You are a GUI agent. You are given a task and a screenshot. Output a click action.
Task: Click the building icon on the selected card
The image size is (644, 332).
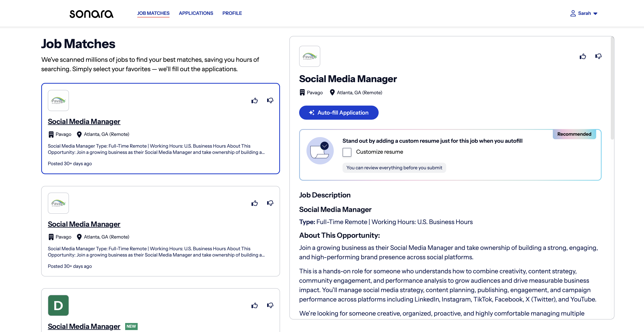pyautogui.click(x=51, y=135)
